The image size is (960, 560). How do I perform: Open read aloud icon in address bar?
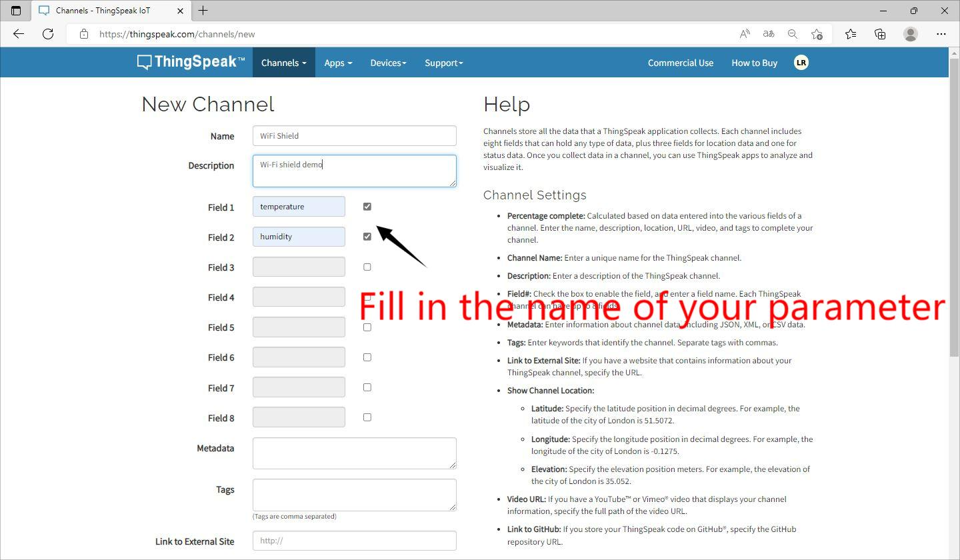point(745,34)
